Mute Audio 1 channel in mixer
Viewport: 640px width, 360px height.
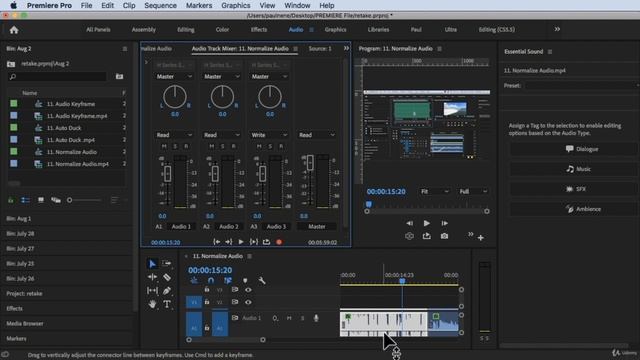[x=164, y=146]
